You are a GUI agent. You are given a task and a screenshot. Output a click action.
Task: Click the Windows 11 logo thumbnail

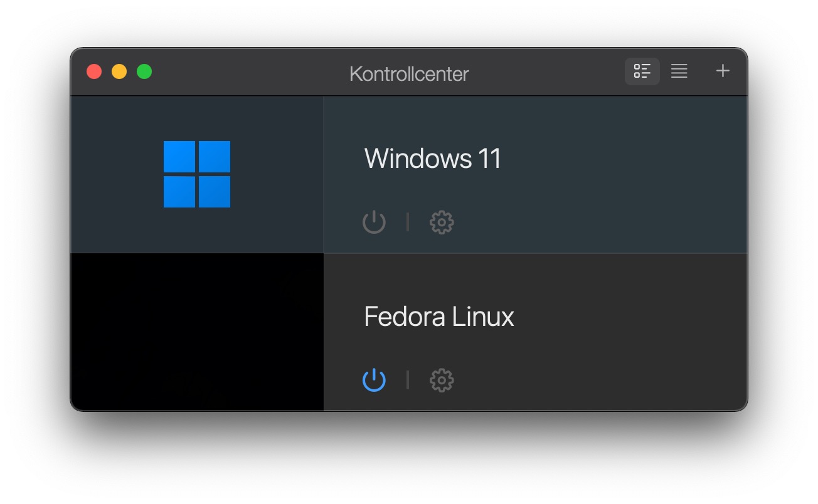pos(197,174)
